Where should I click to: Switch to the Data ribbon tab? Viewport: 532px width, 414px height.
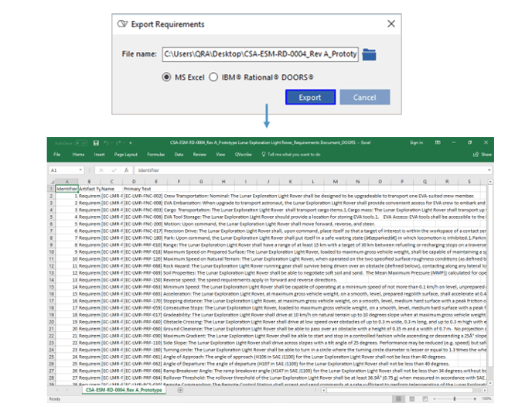click(x=179, y=155)
